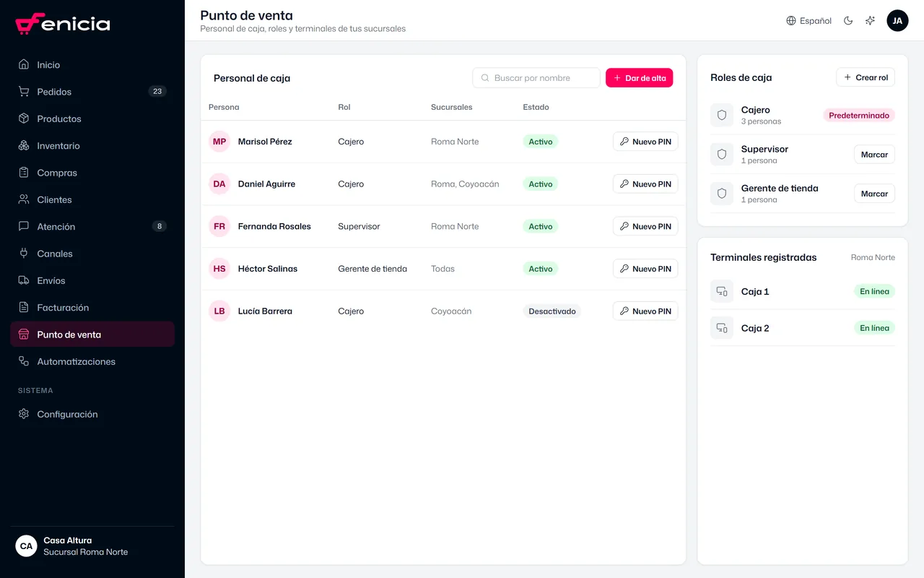Open Configuración under Sistema
Image resolution: width=924 pixels, height=578 pixels.
(92, 414)
